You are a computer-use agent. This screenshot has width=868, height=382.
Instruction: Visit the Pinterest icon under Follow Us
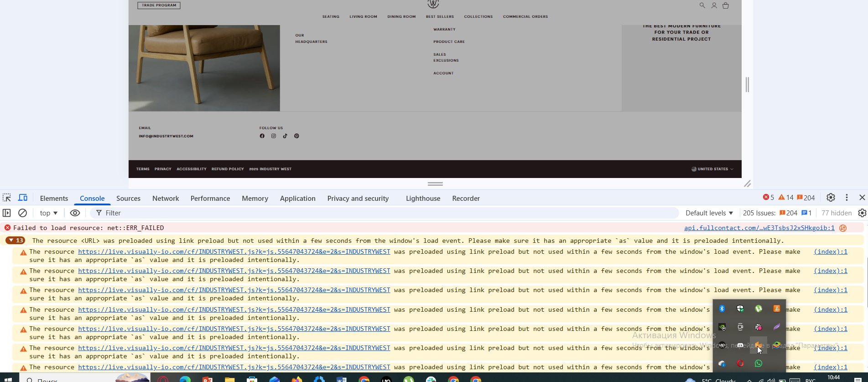pos(296,136)
